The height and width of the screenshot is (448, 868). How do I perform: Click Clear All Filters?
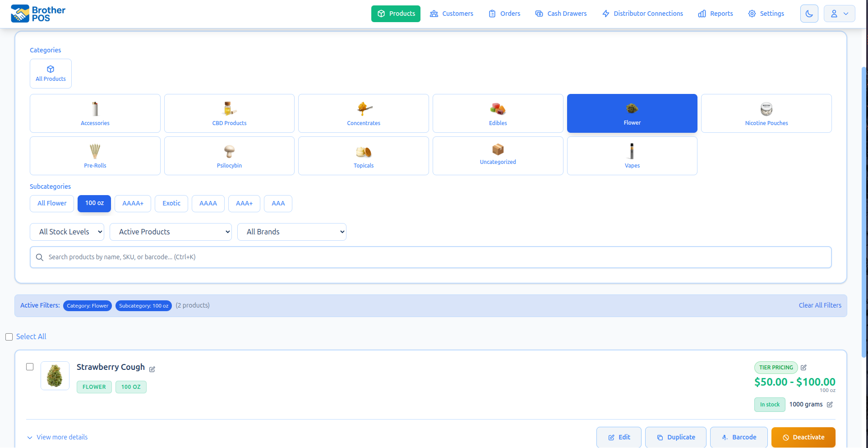coord(820,305)
